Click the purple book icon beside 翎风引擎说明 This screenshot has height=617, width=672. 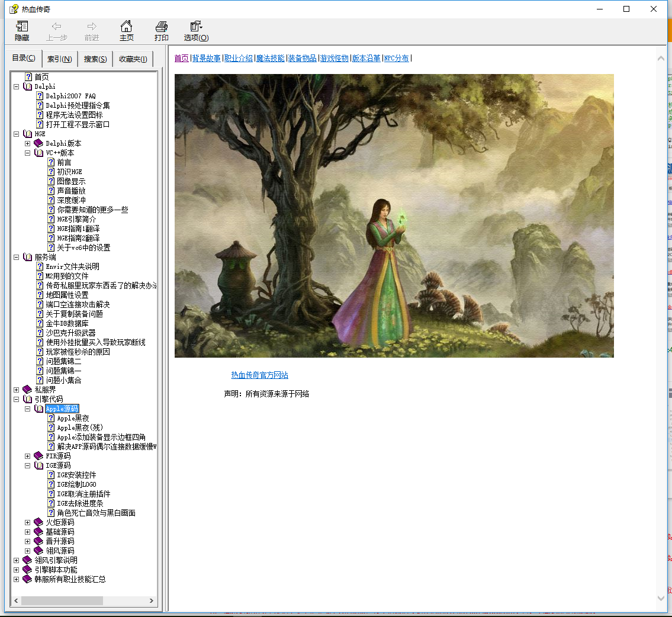click(27, 560)
